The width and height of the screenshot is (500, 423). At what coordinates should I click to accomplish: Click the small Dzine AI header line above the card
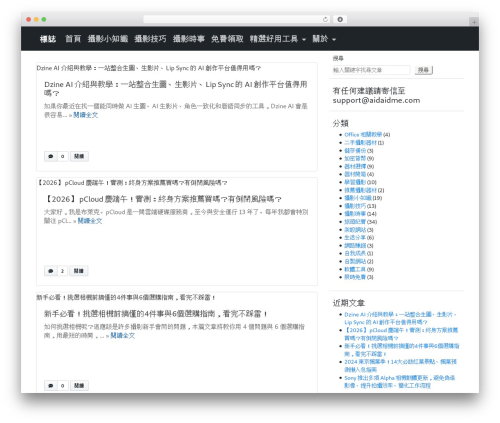click(x=149, y=68)
